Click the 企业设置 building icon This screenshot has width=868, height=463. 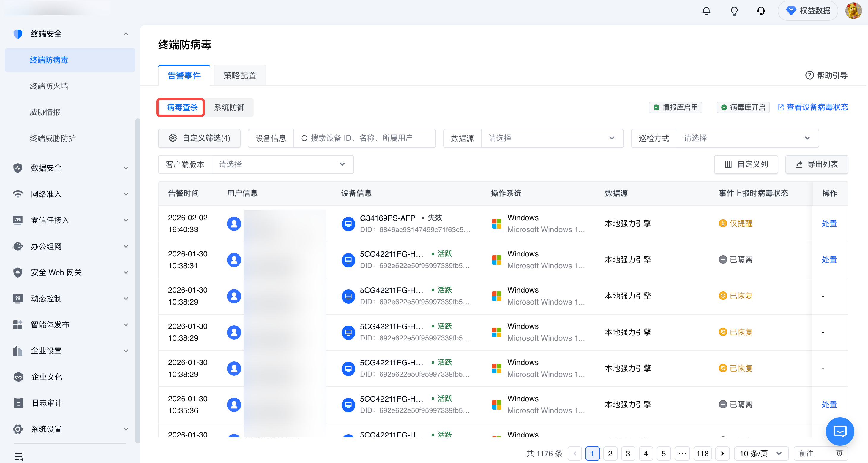click(x=18, y=351)
